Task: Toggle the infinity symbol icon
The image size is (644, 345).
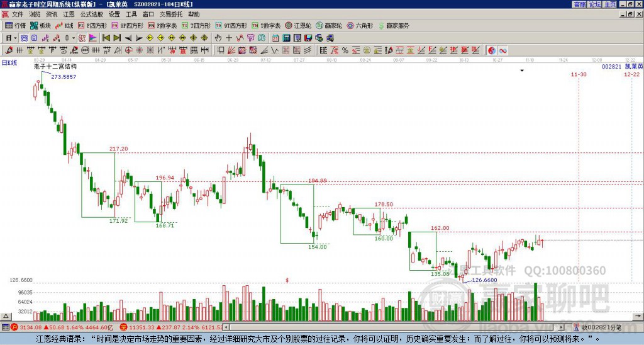Action: coord(502,50)
